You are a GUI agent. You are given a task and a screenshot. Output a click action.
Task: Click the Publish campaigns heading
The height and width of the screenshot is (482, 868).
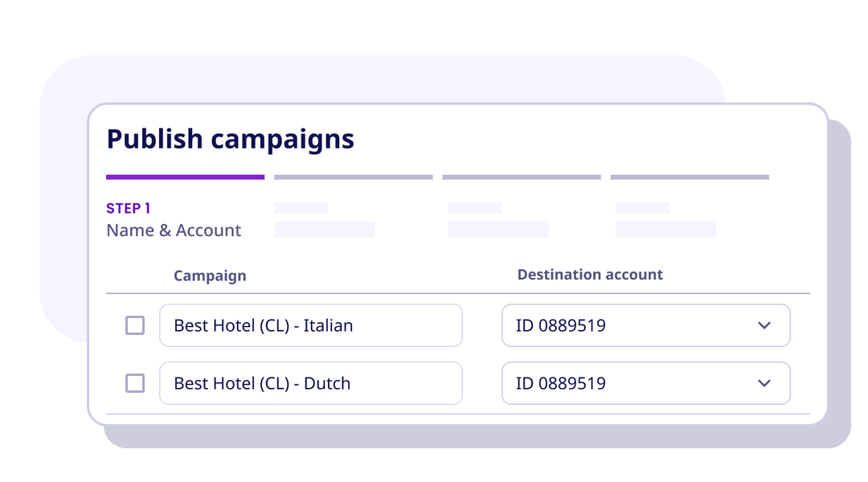pyautogui.click(x=231, y=139)
